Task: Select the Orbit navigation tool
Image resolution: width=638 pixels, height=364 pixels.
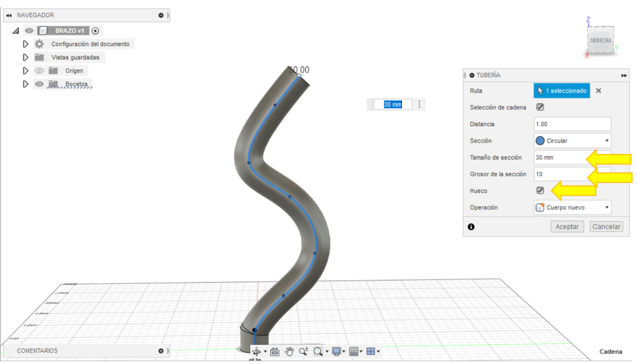Action: [256, 352]
